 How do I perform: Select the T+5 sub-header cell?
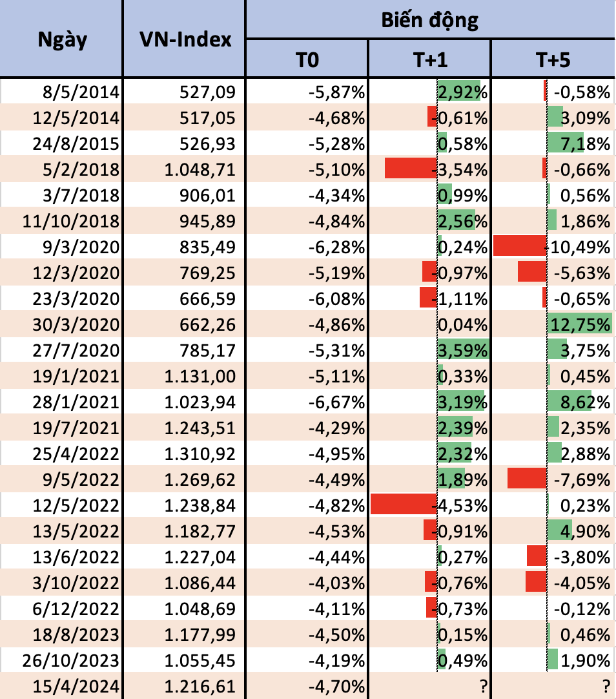coord(553,60)
